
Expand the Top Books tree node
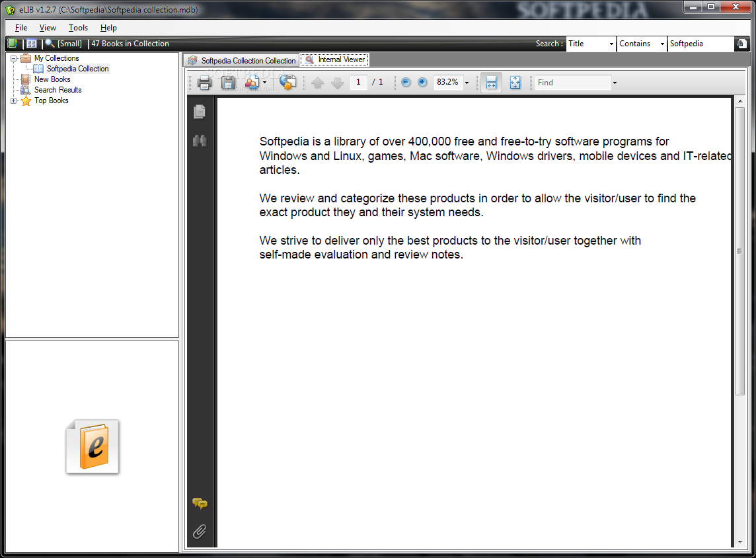pos(13,100)
